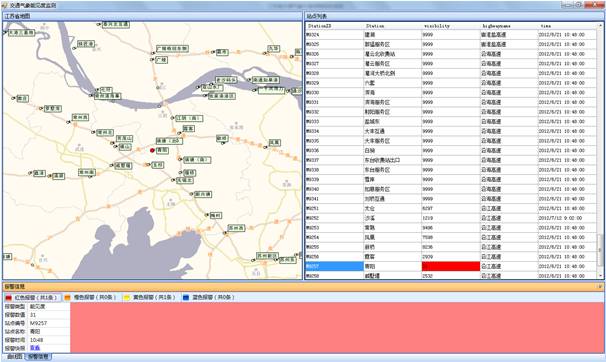Click the red alarm marker on the map
Image resolution: width=606 pixels, height=362 pixels.
pos(152,150)
